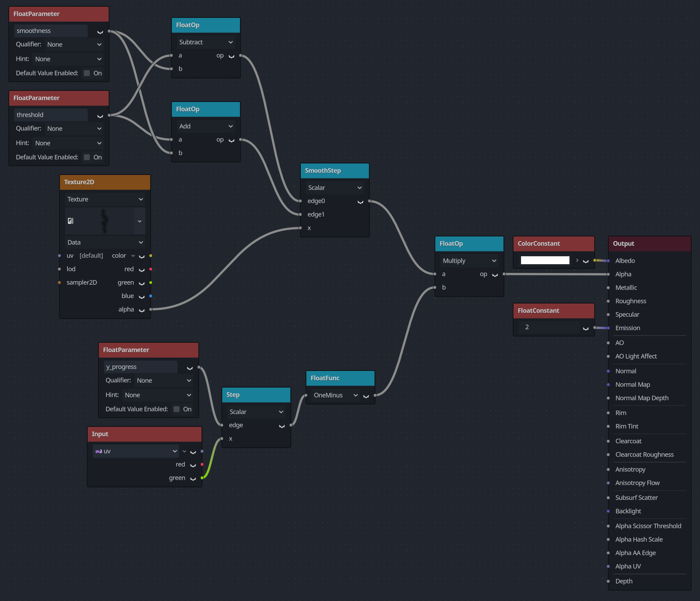Open Texture source dropdown in Texture2D
Screen dimensions: 700x601
[105, 199]
